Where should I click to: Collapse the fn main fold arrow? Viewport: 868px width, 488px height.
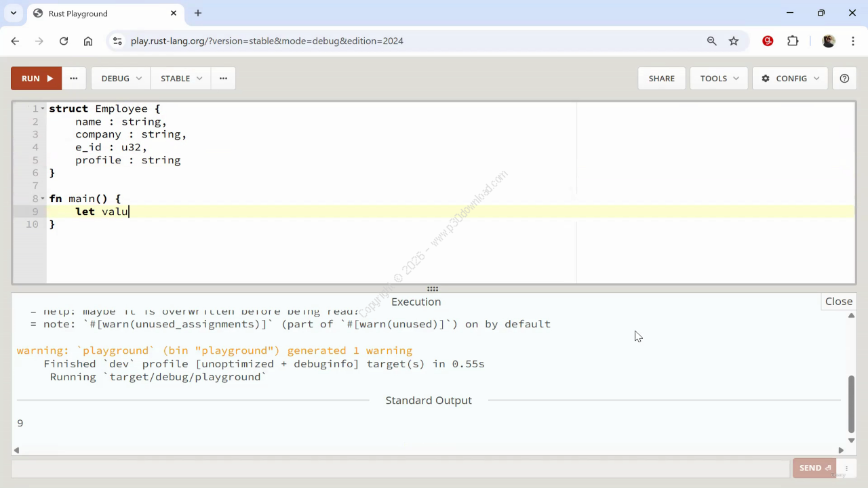tap(43, 199)
